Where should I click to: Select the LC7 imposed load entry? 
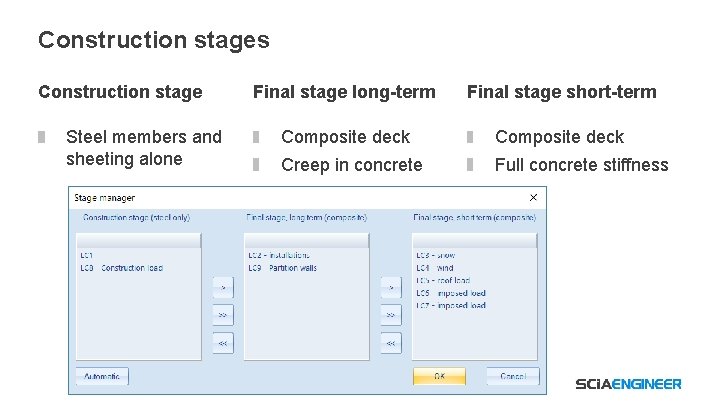click(x=450, y=305)
